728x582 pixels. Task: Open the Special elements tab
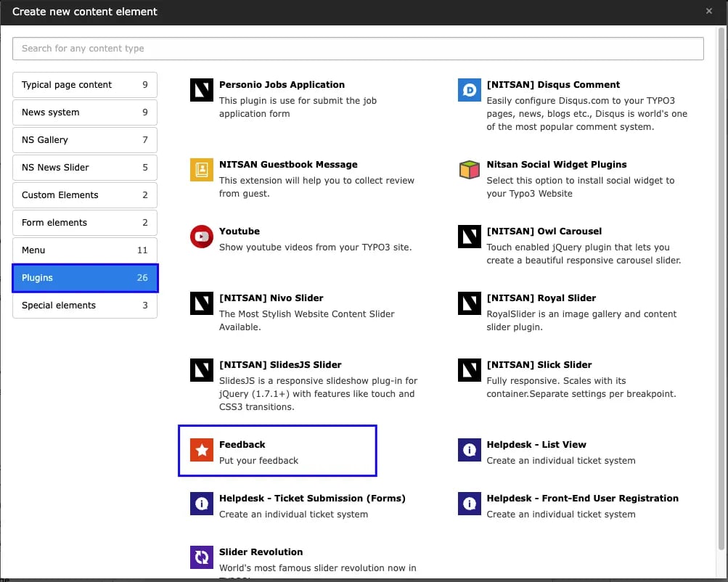coord(85,306)
